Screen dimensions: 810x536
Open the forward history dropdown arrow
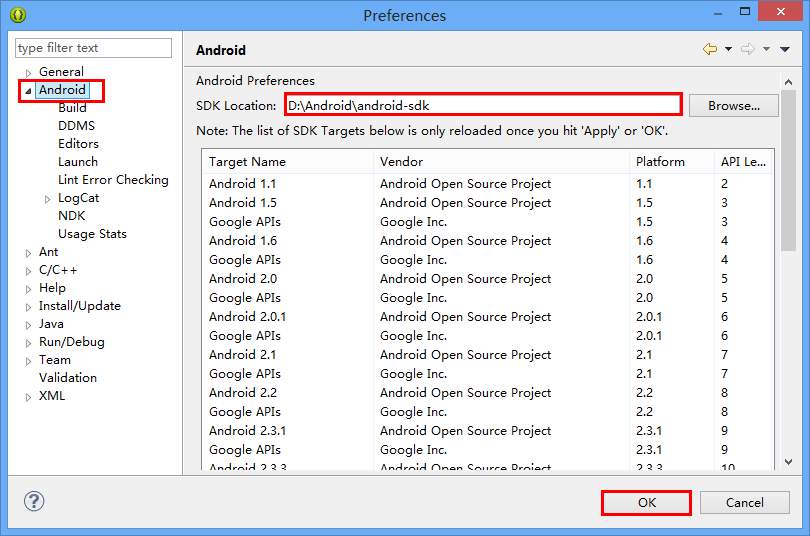pyautogui.click(x=767, y=49)
